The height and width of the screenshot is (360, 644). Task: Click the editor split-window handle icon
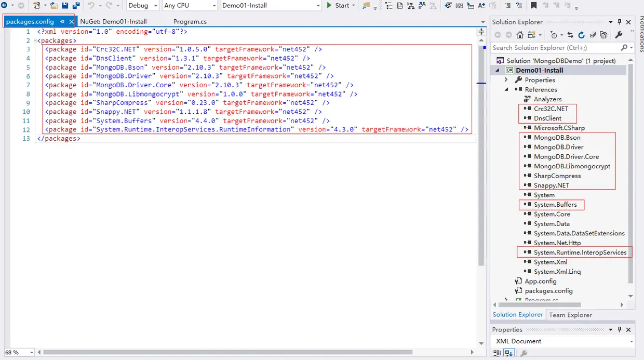[481, 32]
